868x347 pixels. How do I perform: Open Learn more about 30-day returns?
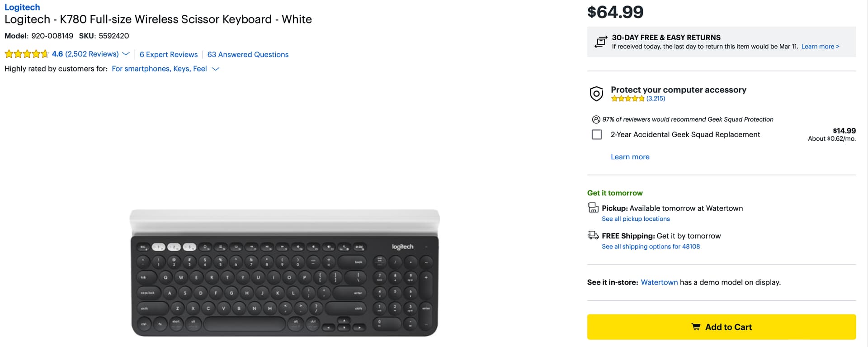[x=820, y=47]
